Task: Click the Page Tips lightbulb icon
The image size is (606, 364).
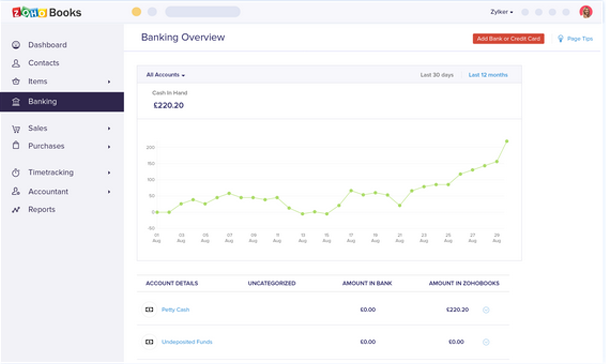Action: (560, 38)
